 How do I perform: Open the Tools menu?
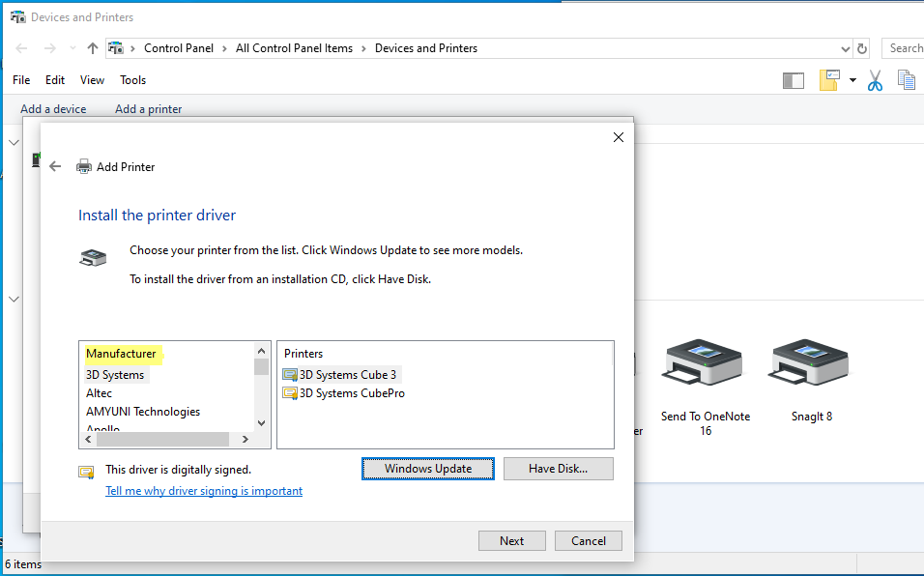tap(133, 80)
